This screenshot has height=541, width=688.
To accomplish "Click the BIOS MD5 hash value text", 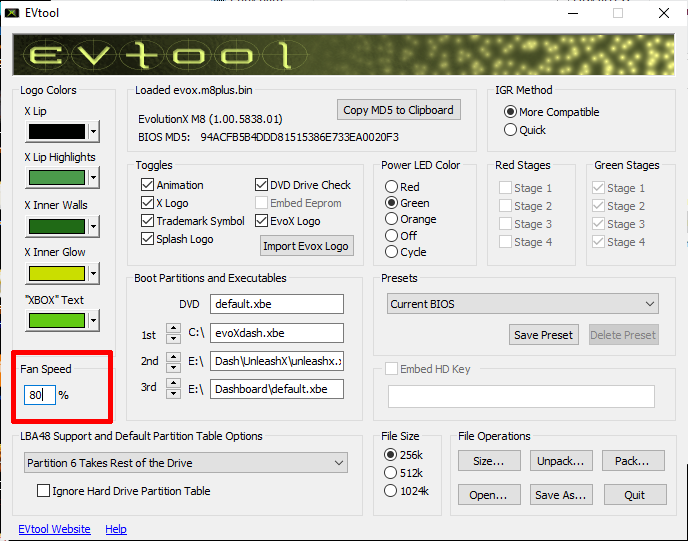I will tap(300, 137).
